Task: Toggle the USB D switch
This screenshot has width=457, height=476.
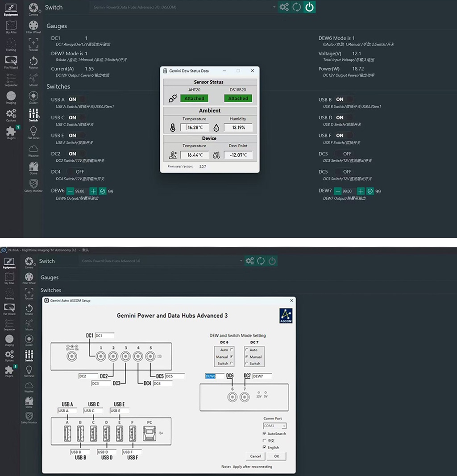Action: (x=345, y=117)
